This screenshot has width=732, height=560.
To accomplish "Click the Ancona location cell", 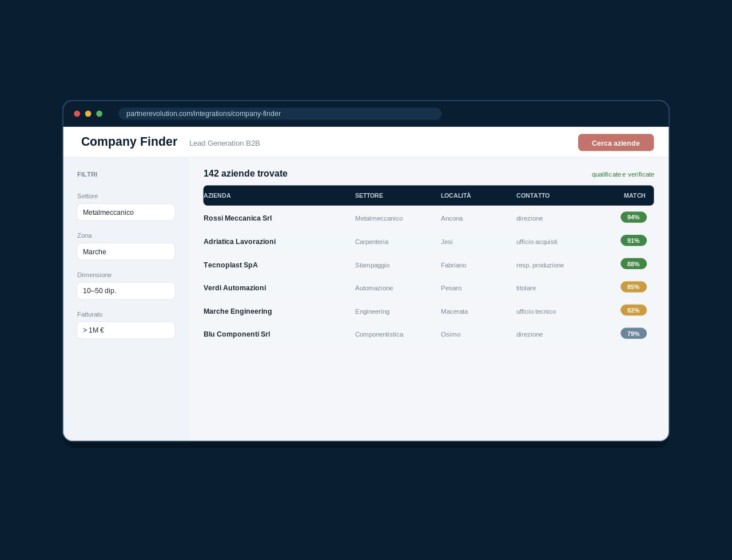I will coord(452,218).
